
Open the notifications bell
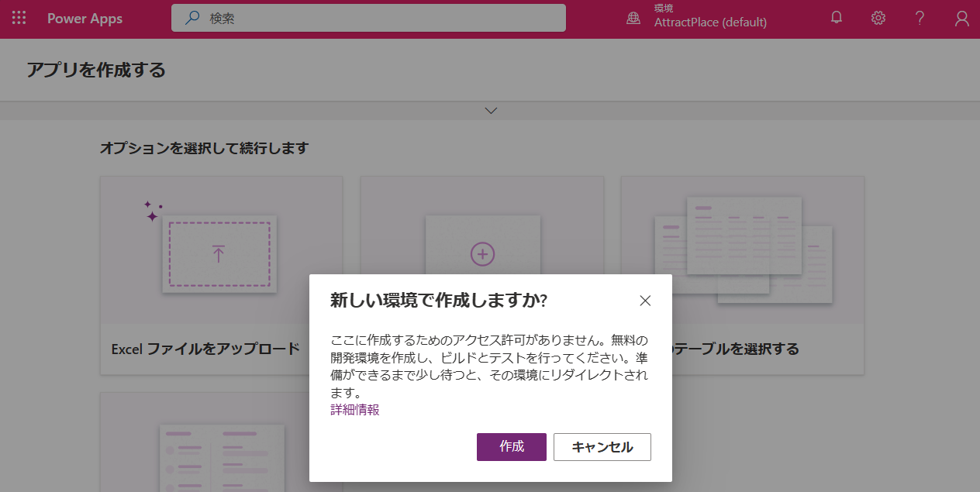tap(836, 18)
